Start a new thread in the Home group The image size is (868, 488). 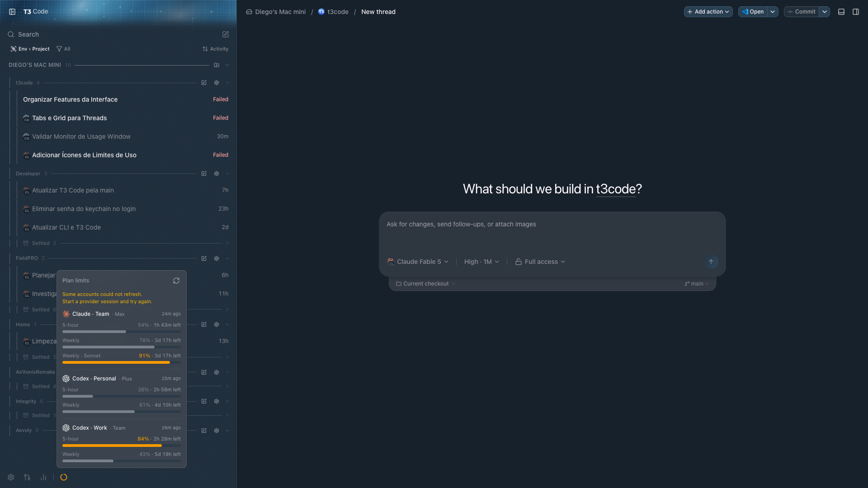click(204, 324)
